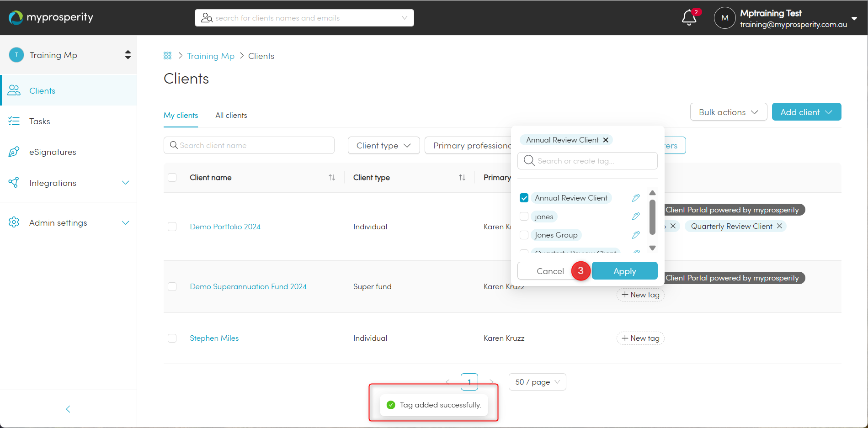
Task: Add New tag for Demo Superannuation Fund
Action: point(640,295)
